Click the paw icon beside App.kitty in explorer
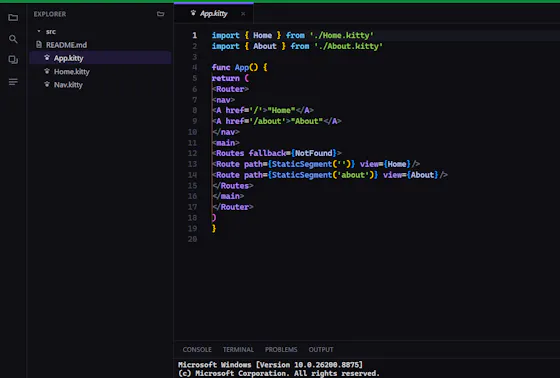Viewport: 560px width, 378px height. point(47,58)
